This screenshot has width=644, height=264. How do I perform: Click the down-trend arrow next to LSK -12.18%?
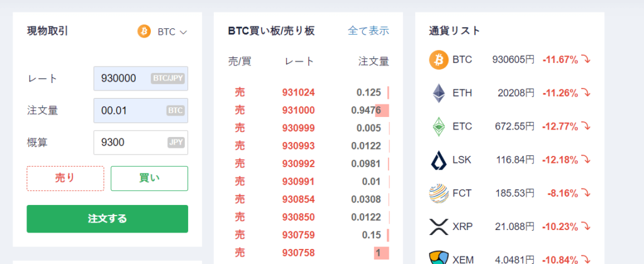click(x=586, y=160)
